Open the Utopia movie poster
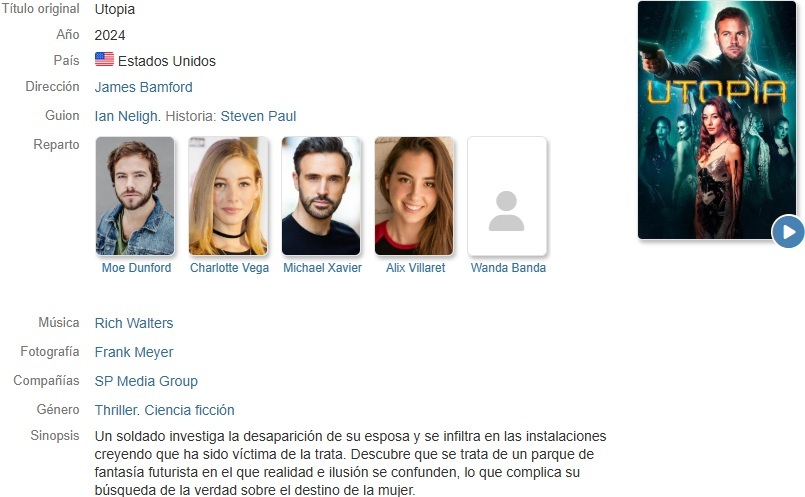Image resolution: width=805 pixels, height=497 pixels. coord(717,120)
